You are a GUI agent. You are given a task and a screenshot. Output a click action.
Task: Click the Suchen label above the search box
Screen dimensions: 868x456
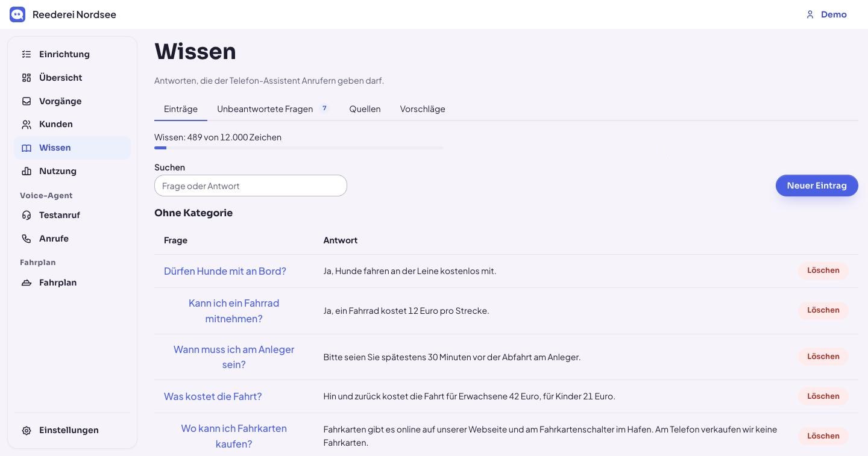coord(169,167)
